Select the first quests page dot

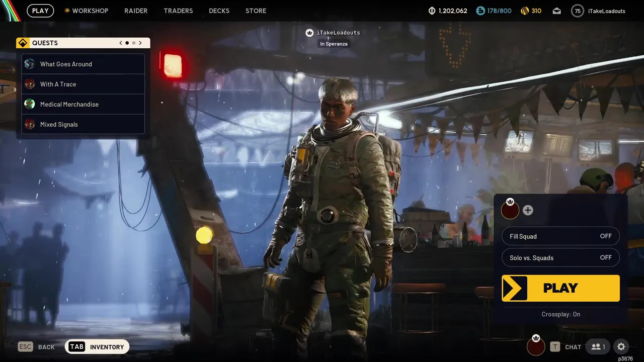pos(127,43)
